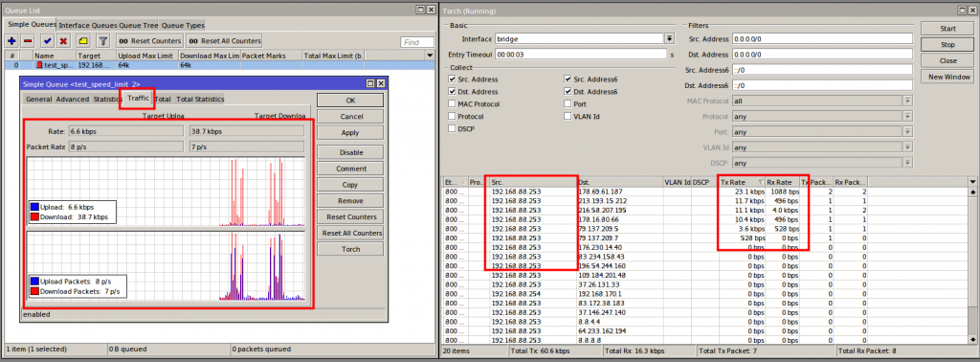Enable queue with the blue checkmark icon
This screenshot has height=362, width=980.
[47, 40]
